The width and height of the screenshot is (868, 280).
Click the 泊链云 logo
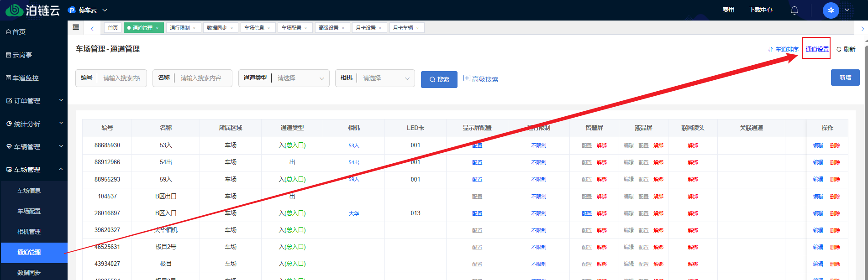33,10
